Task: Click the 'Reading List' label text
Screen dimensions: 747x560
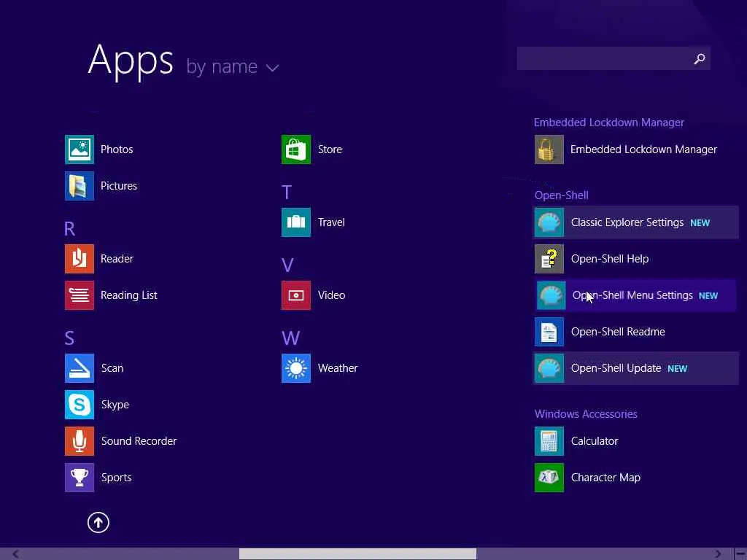Action: 128,295
